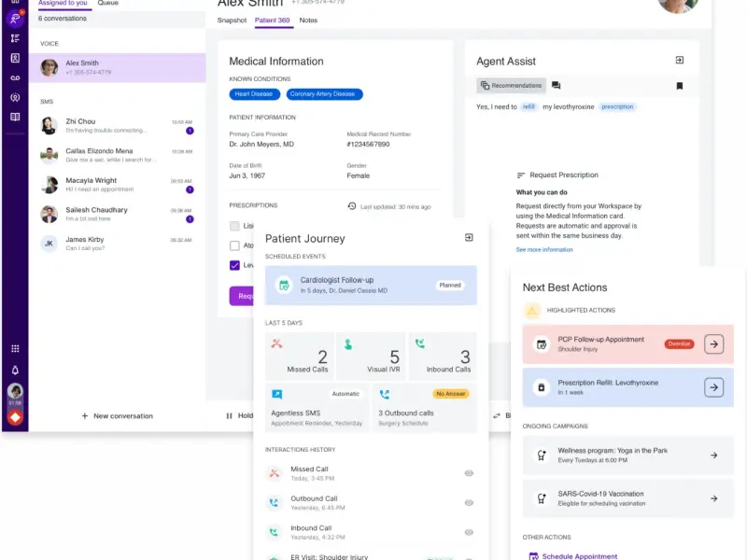Open the SARS-Covid-19 Vaccination campaign arrow
Viewport: 747px width, 560px height.
713,498
